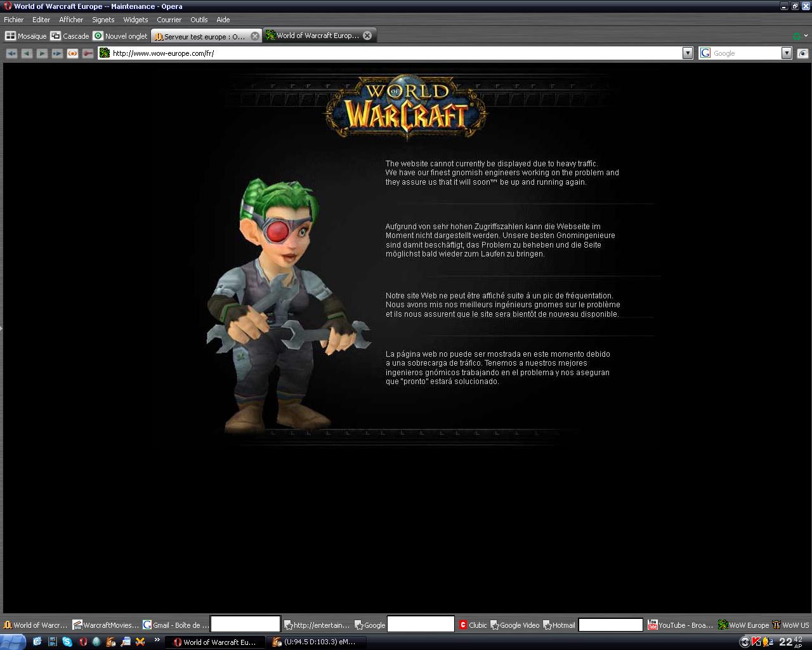Viewport: 812px width, 650px height.
Task: Click the back arrow icon
Action: pyautogui.click(x=27, y=53)
